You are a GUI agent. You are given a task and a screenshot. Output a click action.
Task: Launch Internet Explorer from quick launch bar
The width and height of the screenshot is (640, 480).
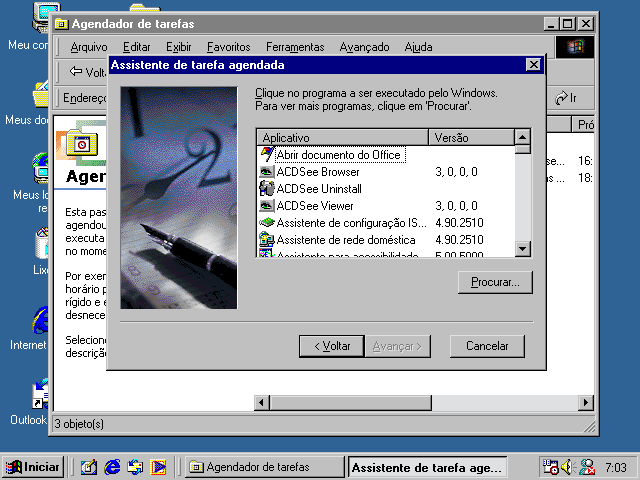[112, 467]
